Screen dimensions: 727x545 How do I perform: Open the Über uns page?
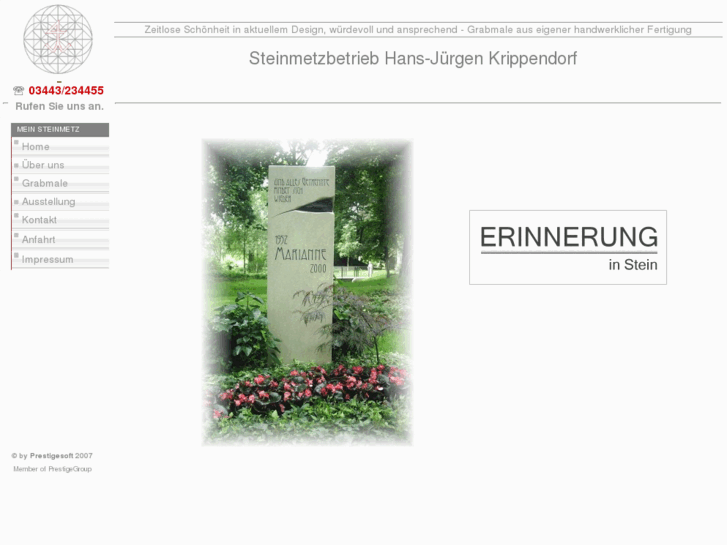tap(43, 165)
